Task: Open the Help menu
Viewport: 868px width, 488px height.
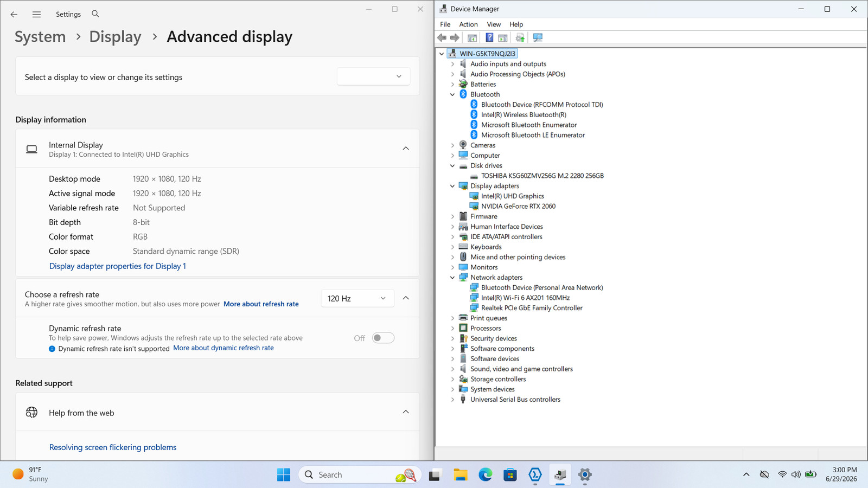Action: click(516, 24)
